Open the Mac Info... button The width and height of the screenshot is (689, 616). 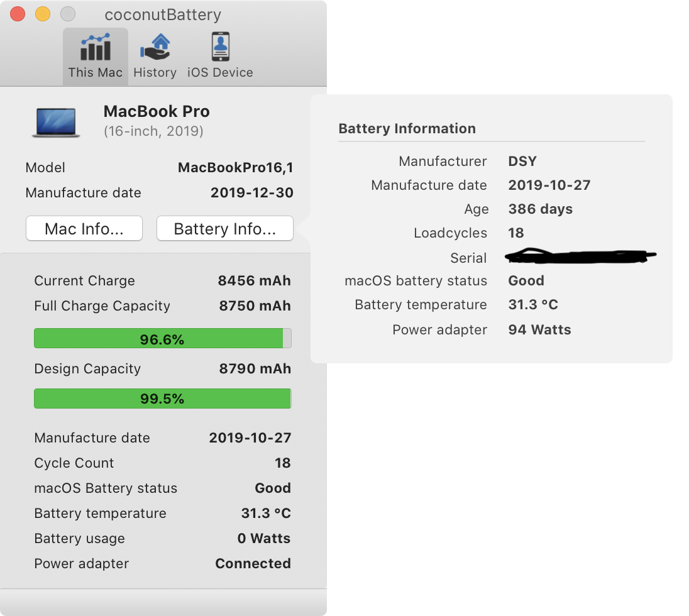pos(84,228)
